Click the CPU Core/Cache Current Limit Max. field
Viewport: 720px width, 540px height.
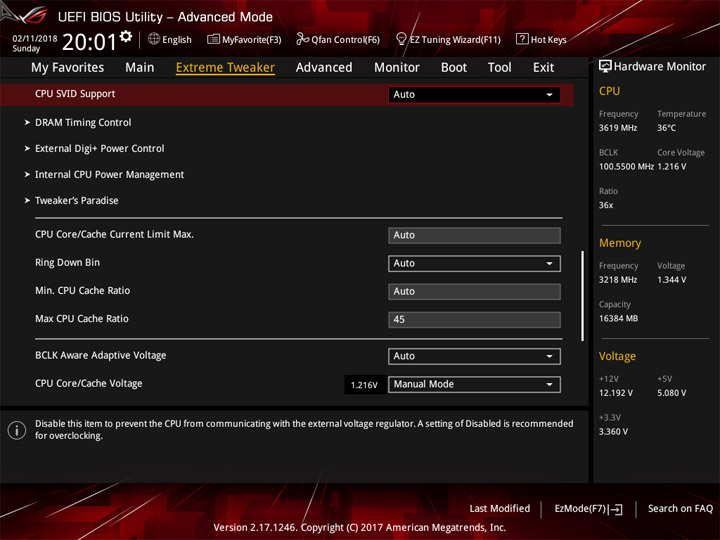click(474, 236)
